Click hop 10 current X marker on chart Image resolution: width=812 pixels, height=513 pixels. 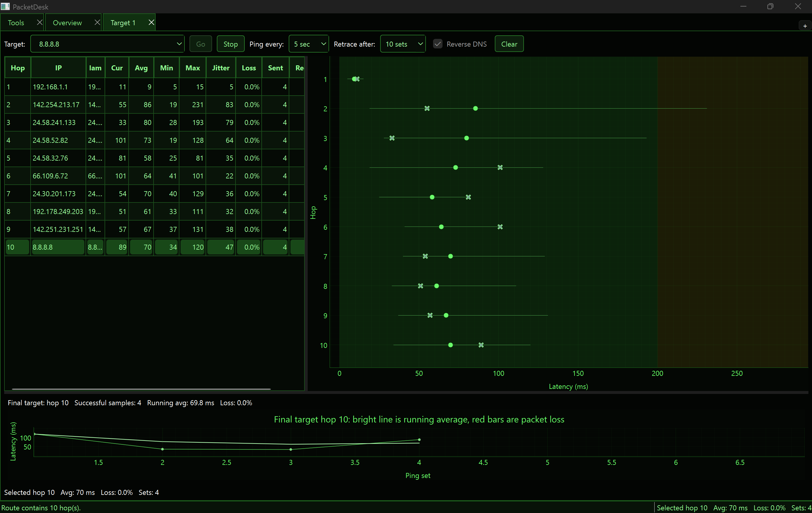coord(481,345)
